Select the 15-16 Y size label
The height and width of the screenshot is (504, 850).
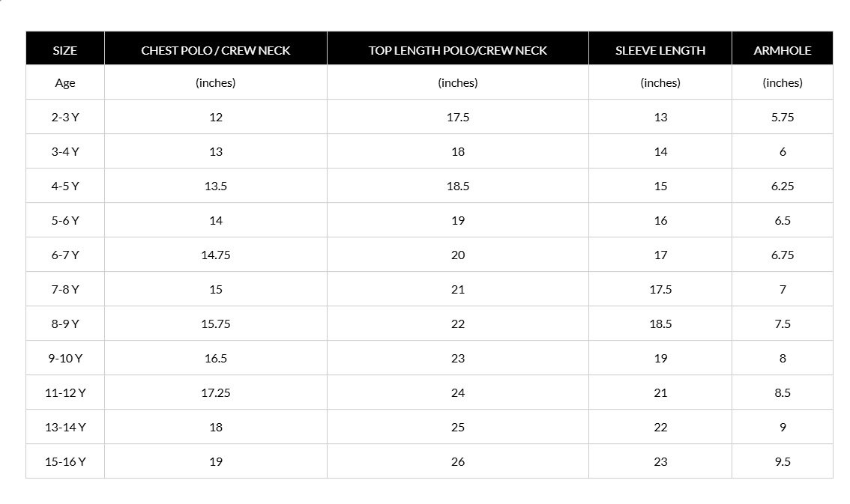(65, 462)
